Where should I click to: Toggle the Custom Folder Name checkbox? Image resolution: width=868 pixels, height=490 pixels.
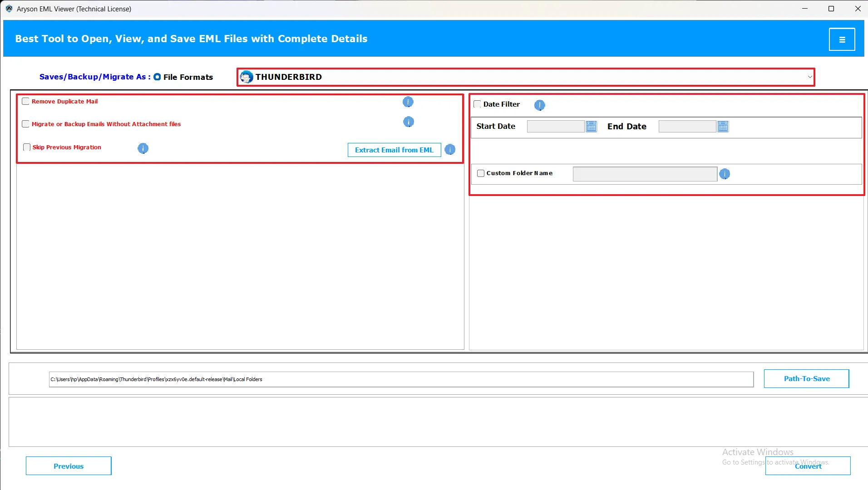[x=481, y=173]
